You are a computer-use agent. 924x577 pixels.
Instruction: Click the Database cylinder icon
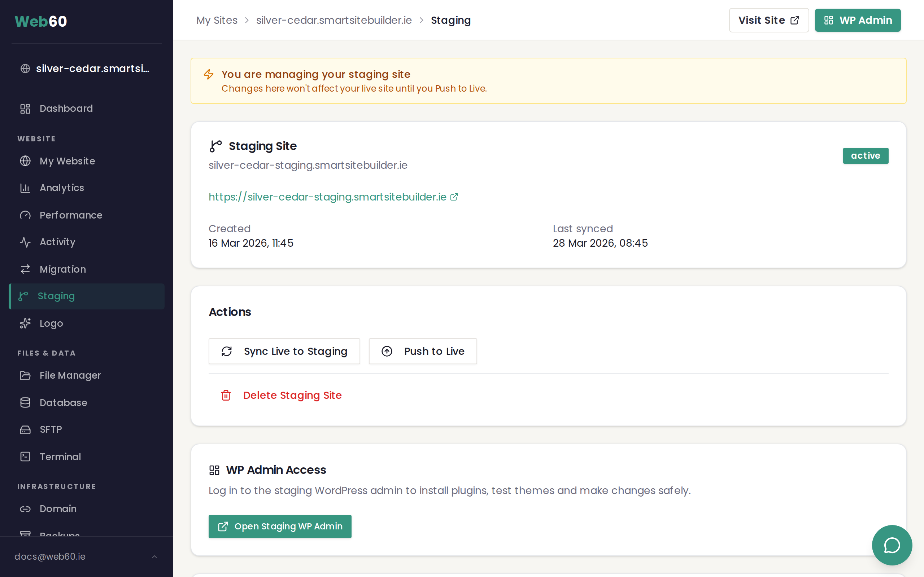pyautogui.click(x=25, y=402)
